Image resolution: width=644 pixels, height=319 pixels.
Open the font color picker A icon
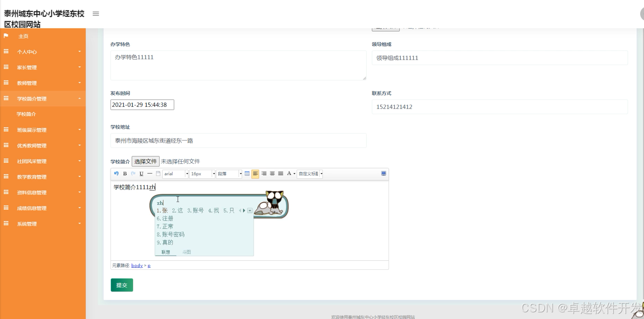click(289, 174)
